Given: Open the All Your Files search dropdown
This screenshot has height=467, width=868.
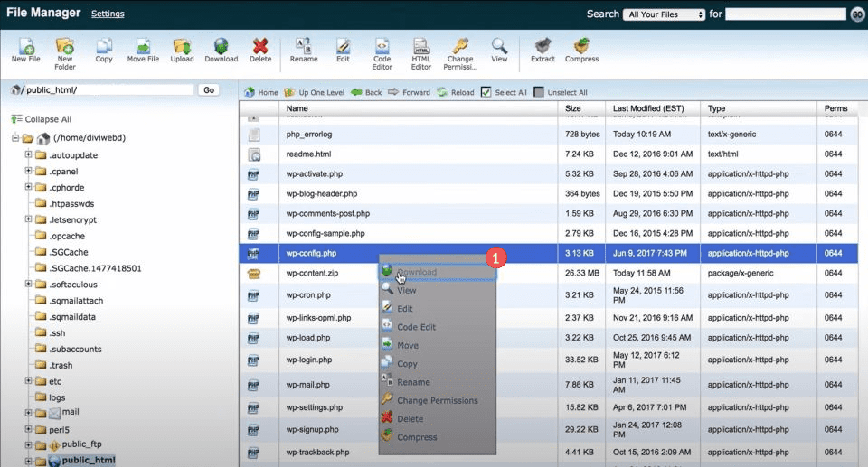Looking at the screenshot, I should [x=665, y=14].
